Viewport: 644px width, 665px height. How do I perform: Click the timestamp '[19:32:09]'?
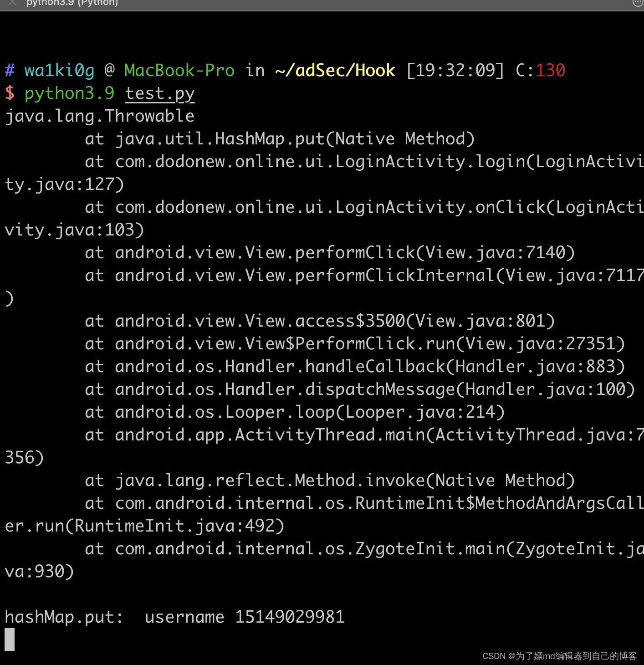[x=455, y=71]
